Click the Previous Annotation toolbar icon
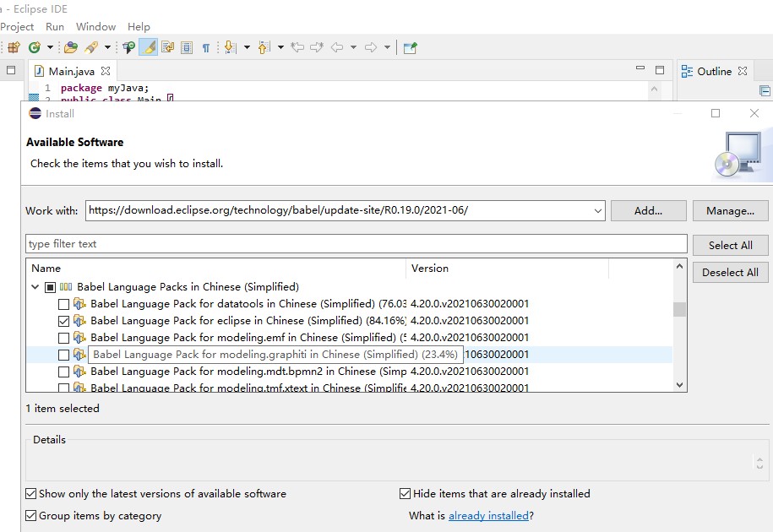Screen dimensions: 773x532 click(264, 47)
